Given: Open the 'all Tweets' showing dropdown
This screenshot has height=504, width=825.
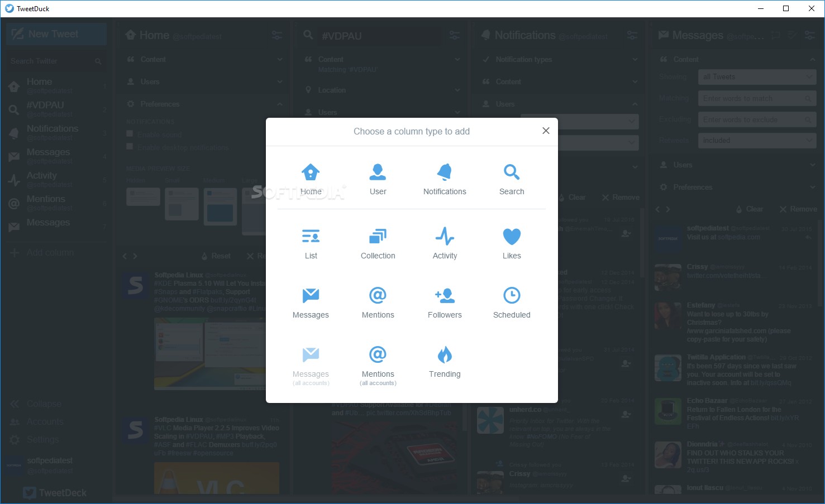Looking at the screenshot, I should coord(757,77).
